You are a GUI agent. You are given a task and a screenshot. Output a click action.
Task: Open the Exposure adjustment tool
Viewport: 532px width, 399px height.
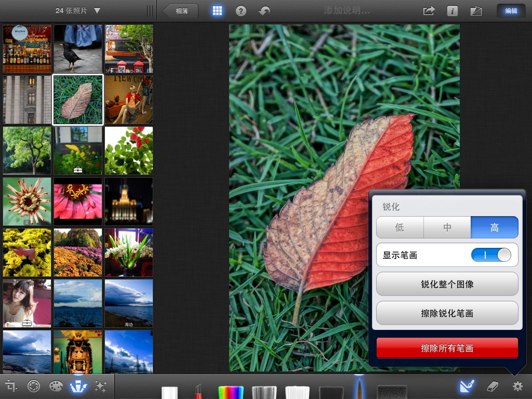34,387
